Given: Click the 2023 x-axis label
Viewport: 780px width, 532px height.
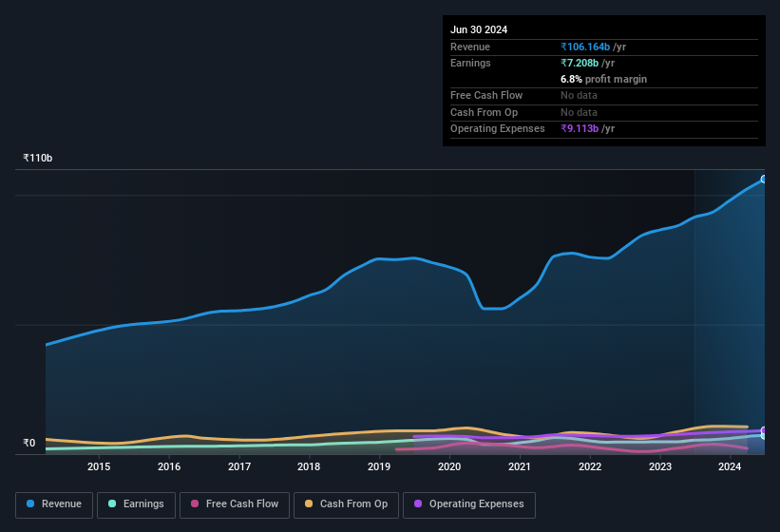Looking at the screenshot, I should (660, 466).
